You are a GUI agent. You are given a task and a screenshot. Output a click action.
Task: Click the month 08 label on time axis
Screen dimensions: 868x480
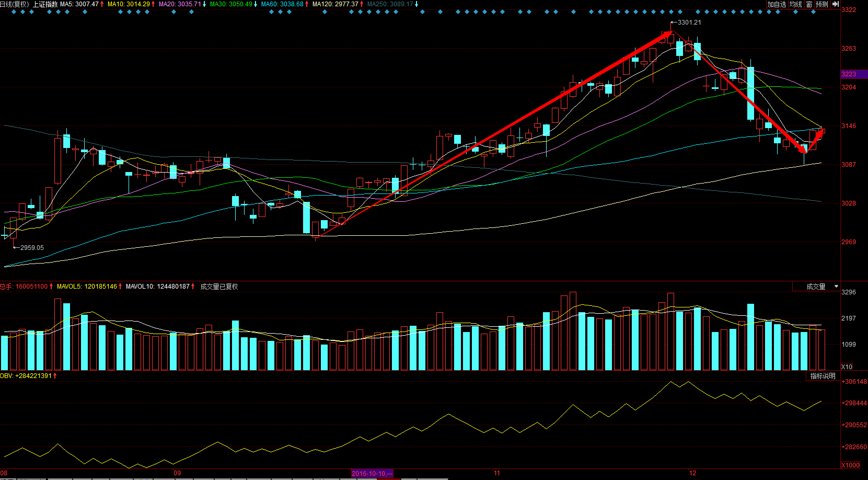4,473
